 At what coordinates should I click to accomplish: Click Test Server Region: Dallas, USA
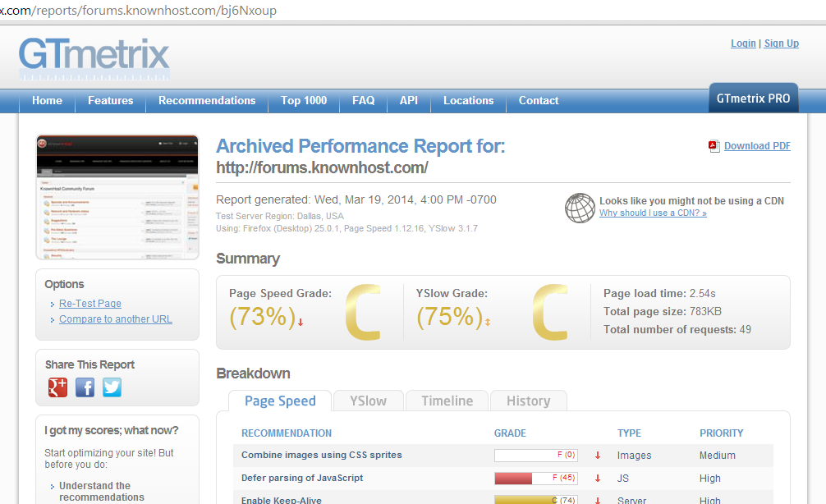click(x=280, y=216)
